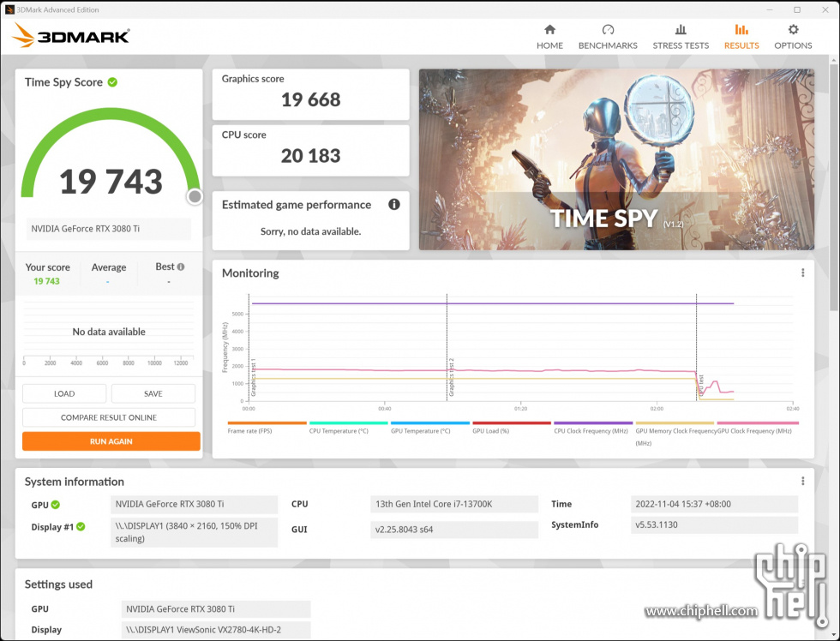Click the 3DMark logo
This screenshot has width=840, height=641.
pos(70,35)
